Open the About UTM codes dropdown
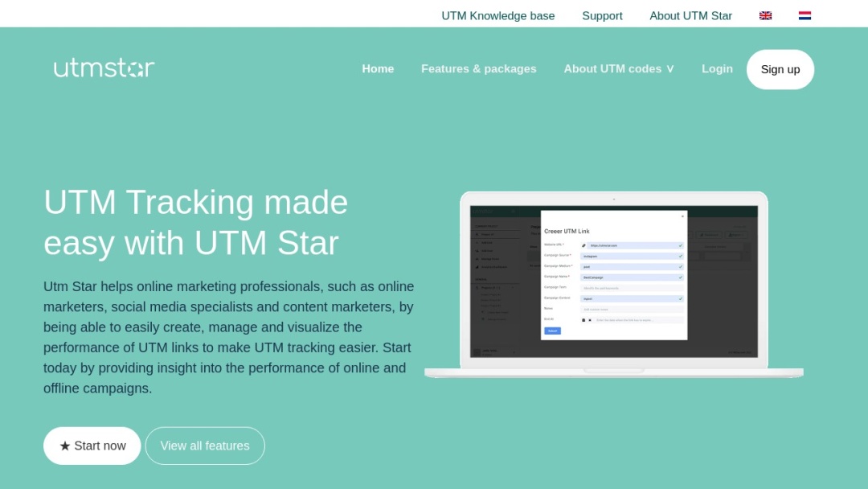Screen dimensions: 868x489 pyautogui.click(x=618, y=69)
